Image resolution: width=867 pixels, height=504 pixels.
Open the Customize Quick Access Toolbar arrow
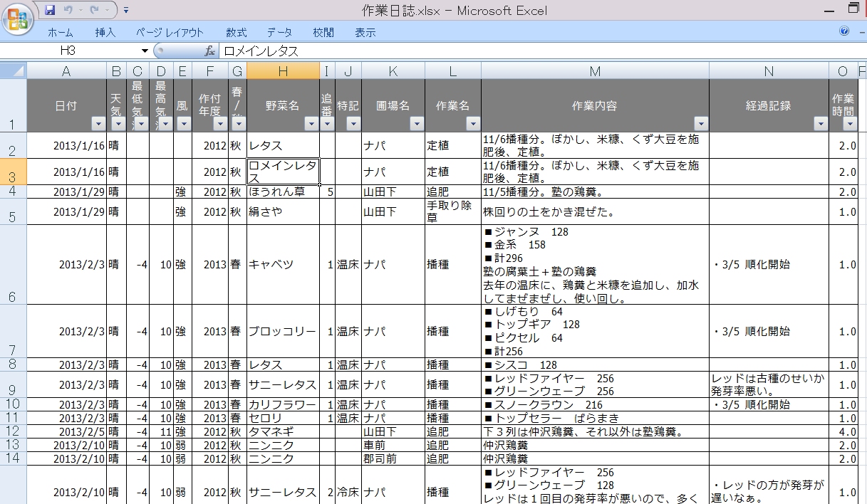pyautogui.click(x=126, y=11)
